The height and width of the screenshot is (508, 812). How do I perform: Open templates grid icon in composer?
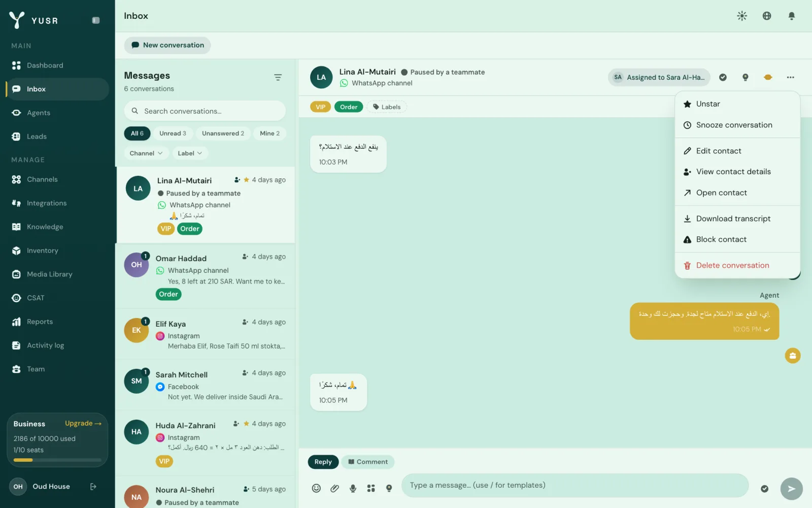(x=371, y=488)
